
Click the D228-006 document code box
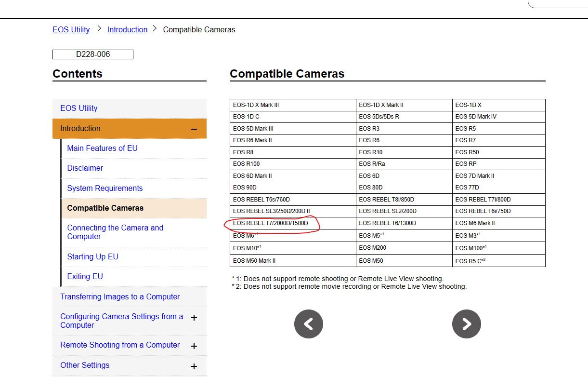pyautogui.click(x=92, y=54)
